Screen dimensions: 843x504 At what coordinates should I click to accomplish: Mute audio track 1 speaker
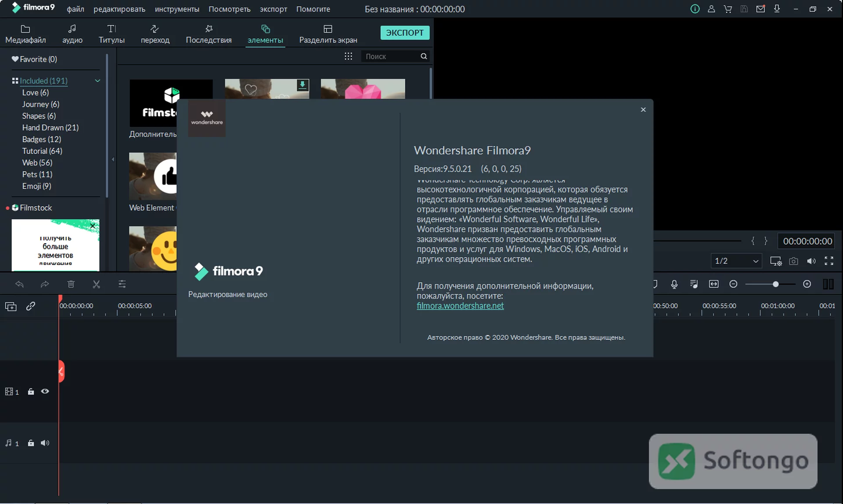coord(45,443)
